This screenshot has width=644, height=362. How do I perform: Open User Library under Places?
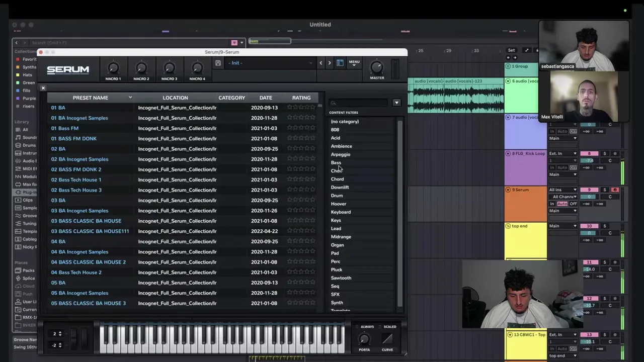25,302
